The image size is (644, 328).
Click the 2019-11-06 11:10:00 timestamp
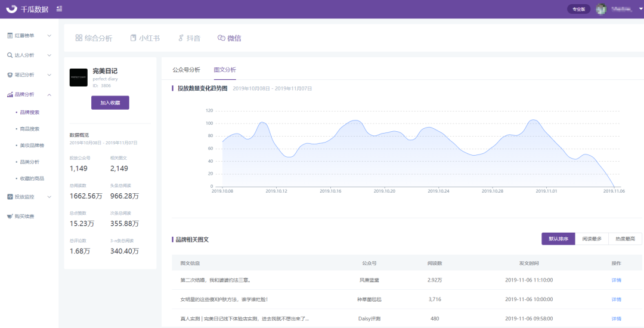point(529,280)
